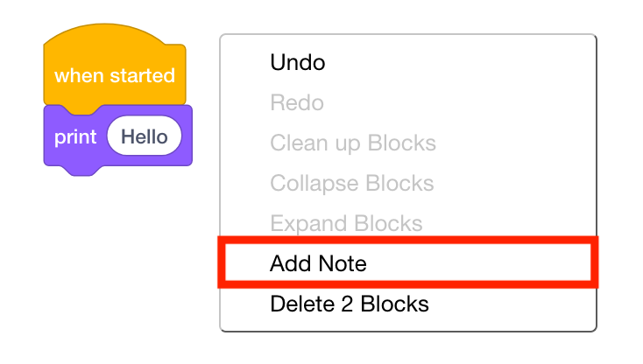
Task: Select the grayed-out Redo entry
Action: click(297, 103)
